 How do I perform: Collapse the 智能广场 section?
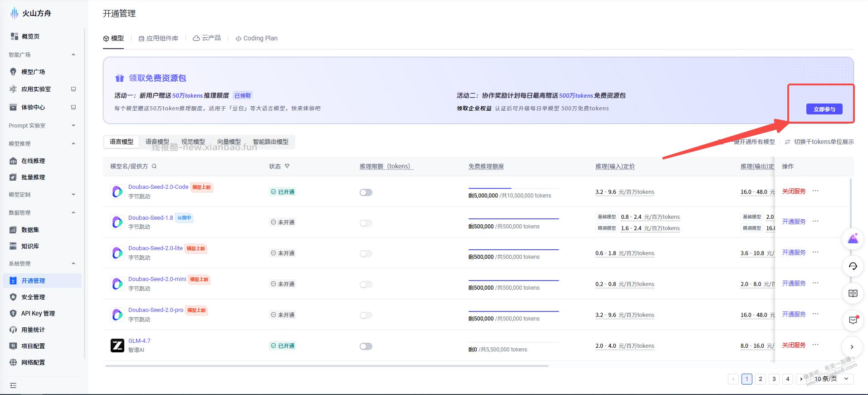[x=73, y=54]
